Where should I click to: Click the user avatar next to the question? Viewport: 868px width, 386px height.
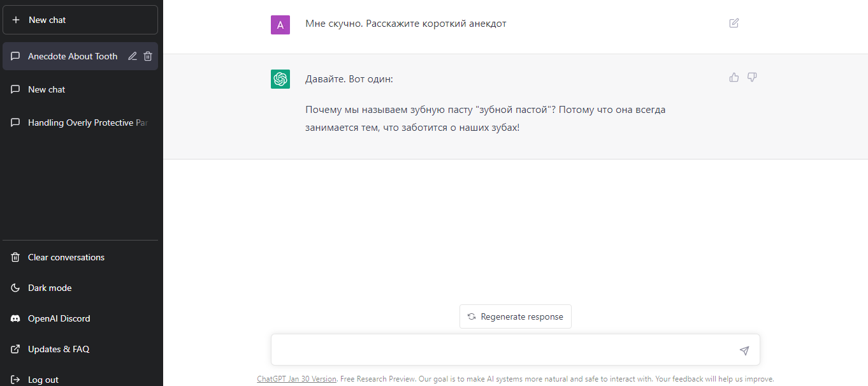(x=280, y=24)
